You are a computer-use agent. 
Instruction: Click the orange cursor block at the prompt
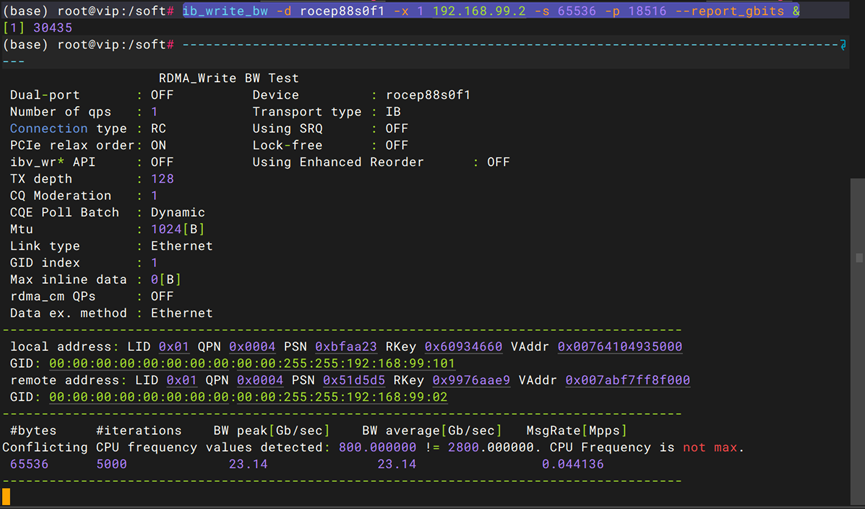coord(6,497)
